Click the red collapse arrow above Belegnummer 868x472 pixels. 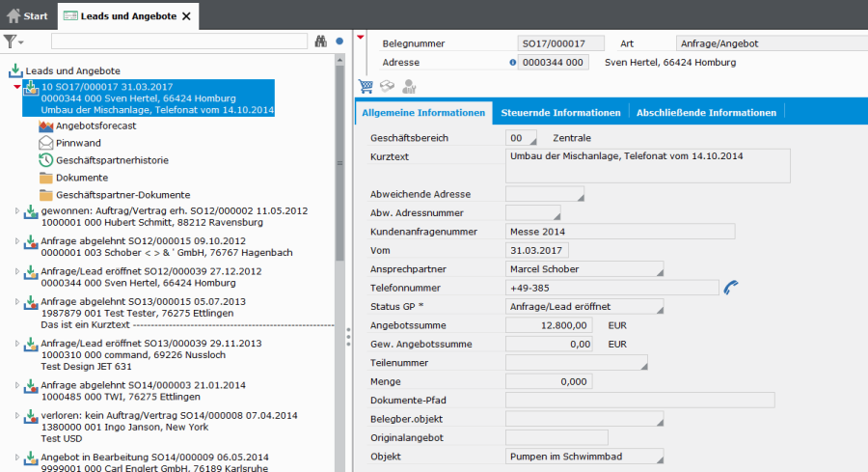361,37
